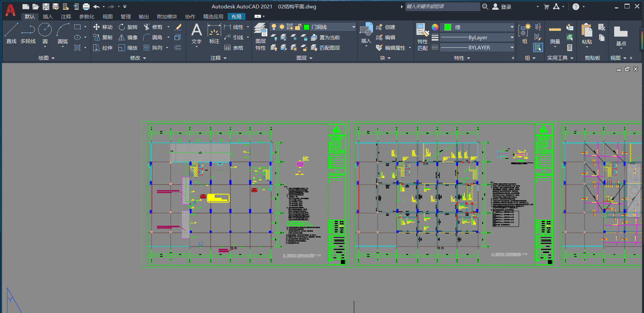This screenshot has height=313, width=644.
Task: Click the Plot (printer) icon in quick access
Action: pos(86,6)
